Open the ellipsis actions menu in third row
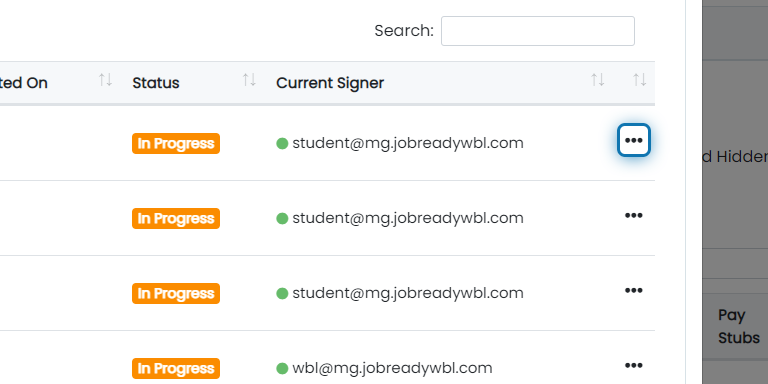 click(633, 290)
